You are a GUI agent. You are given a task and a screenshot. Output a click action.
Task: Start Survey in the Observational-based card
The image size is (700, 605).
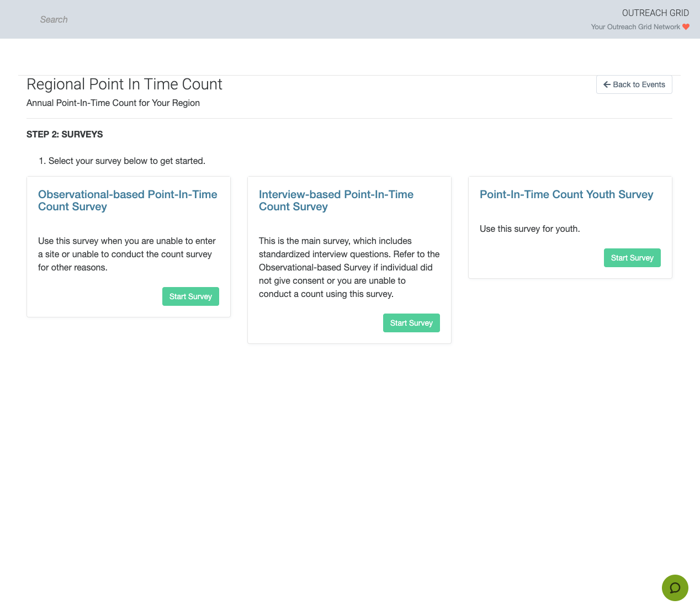(190, 296)
